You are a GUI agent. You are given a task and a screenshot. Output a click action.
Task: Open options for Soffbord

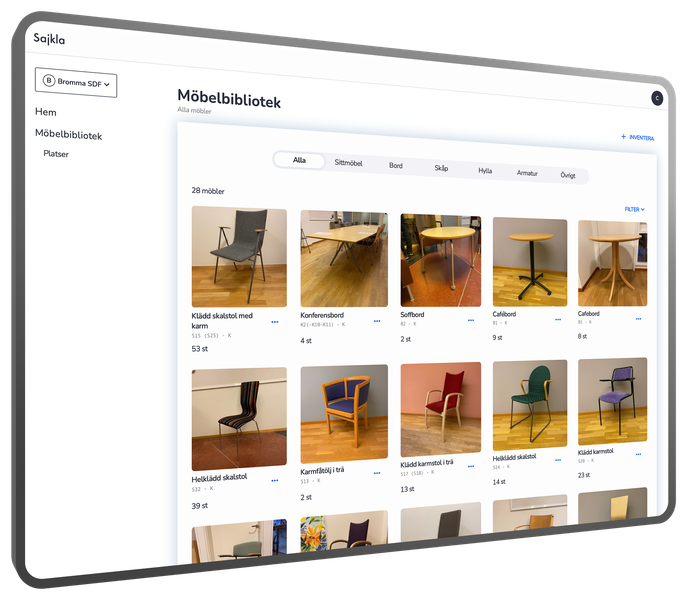coord(471,320)
